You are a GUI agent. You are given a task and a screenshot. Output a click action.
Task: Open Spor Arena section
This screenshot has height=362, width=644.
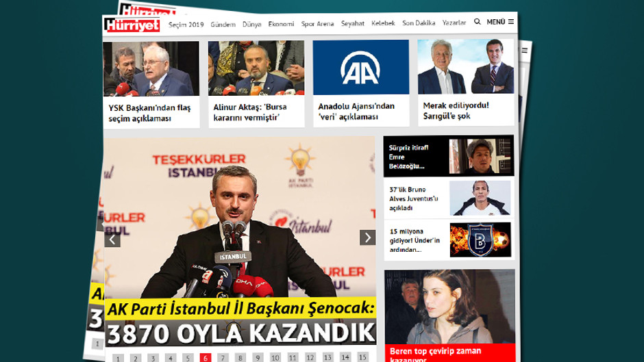pyautogui.click(x=317, y=24)
